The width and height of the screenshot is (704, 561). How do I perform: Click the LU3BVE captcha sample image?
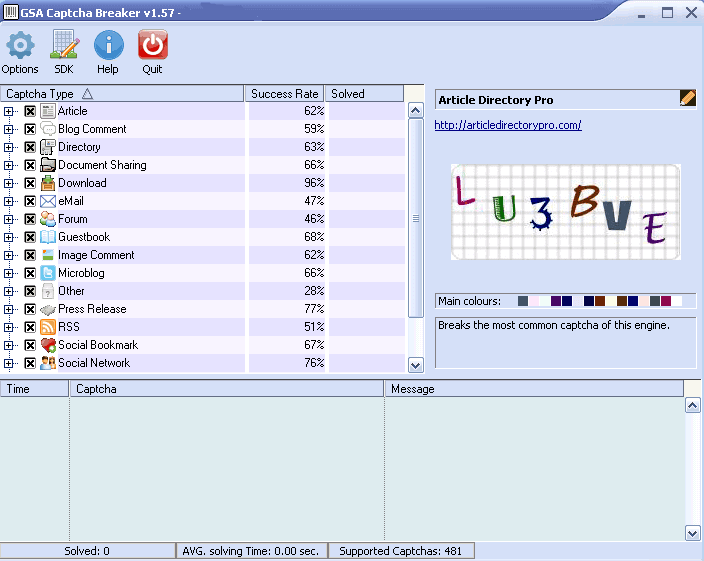(x=565, y=212)
